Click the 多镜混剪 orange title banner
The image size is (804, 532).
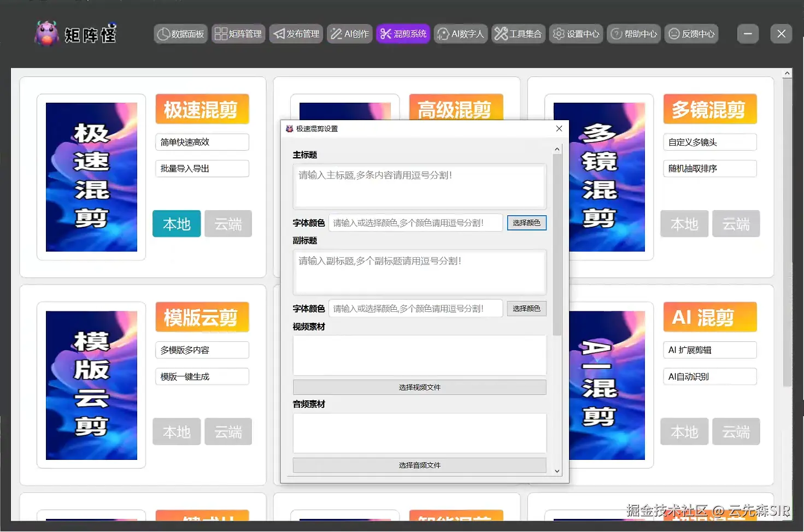tap(710, 109)
